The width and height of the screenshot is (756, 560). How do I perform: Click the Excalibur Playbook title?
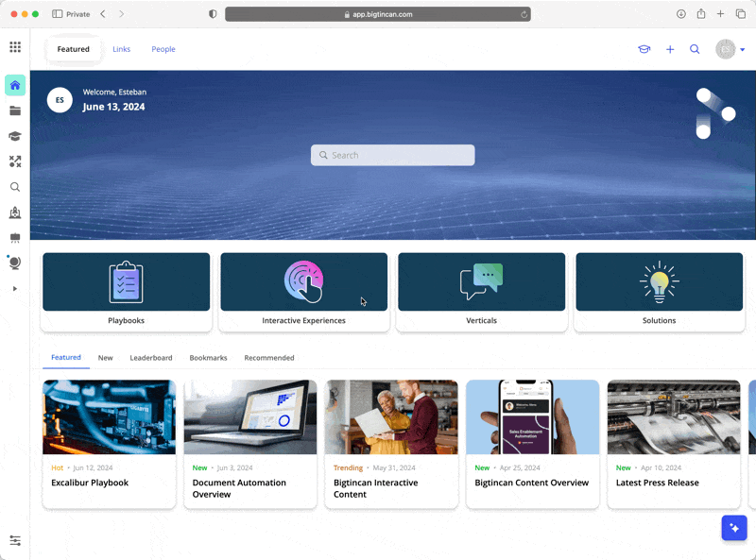pyautogui.click(x=90, y=483)
